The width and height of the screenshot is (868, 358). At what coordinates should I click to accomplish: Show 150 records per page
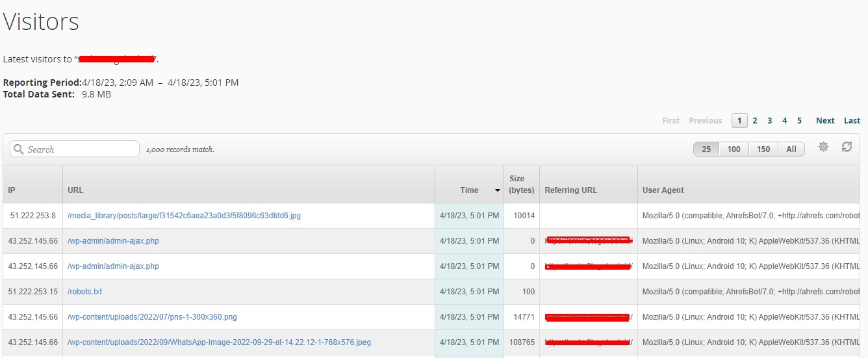[x=763, y=149]
